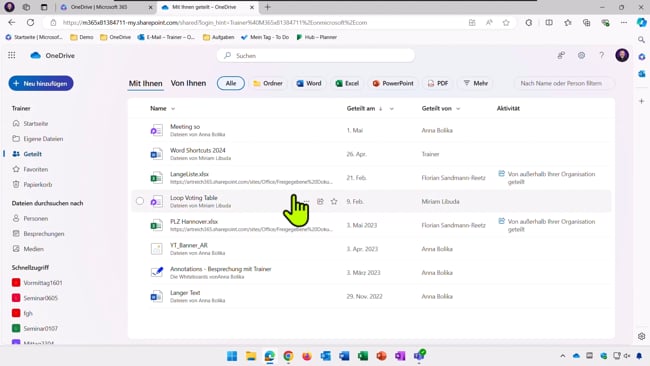The image size is (650, 366).
Task: Launch PowerPoint from the taskbar
Action: tap(381, 356)
